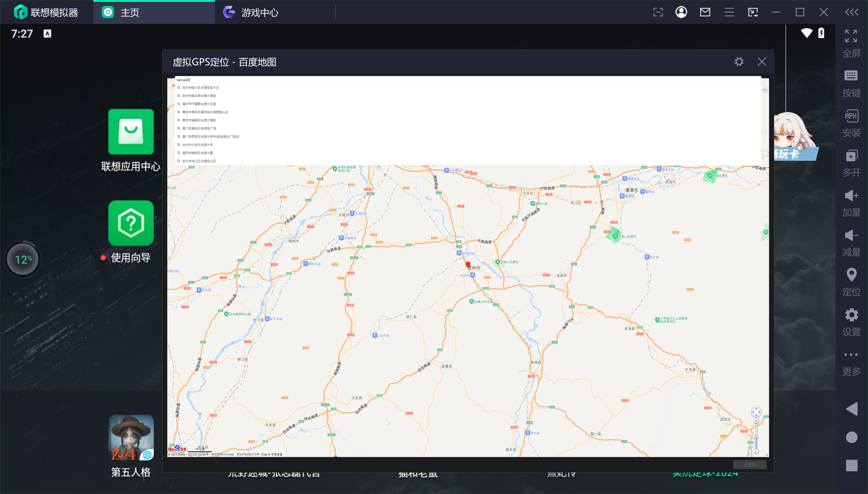Open the 使用向导 guide app icon
The height and width of the screenshot is (494, 868).
[131, 223]
